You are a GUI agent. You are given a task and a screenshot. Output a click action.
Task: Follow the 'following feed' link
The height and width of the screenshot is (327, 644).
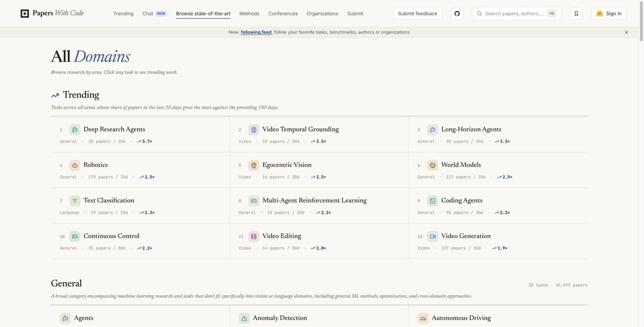[x=256, y=32]
